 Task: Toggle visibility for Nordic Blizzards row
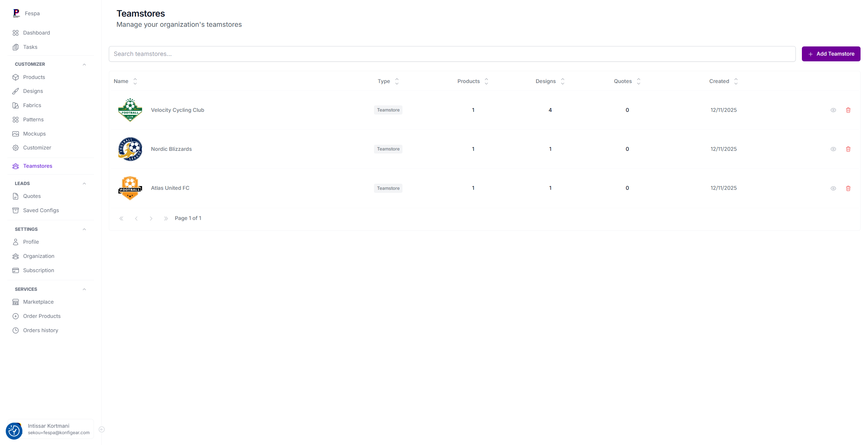click(x=833, y=149)
